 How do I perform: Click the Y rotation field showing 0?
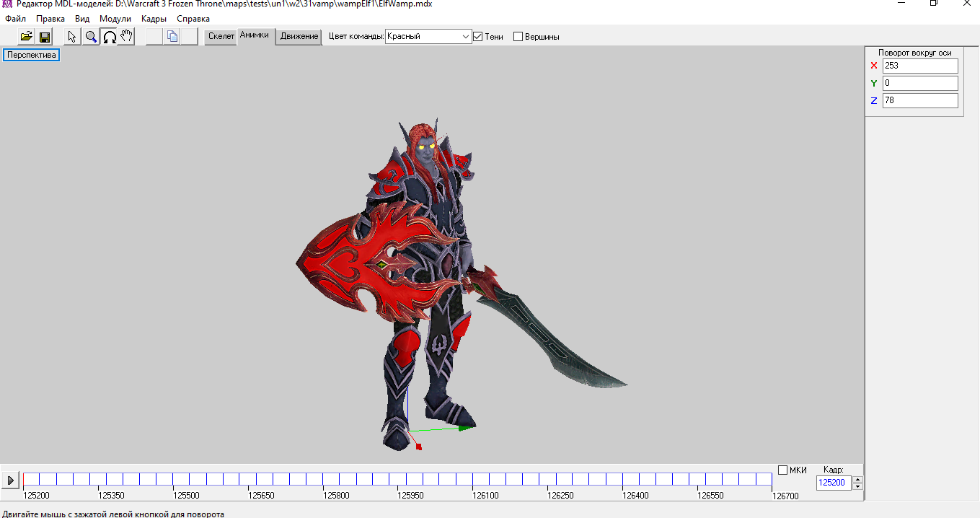(920, 83)
